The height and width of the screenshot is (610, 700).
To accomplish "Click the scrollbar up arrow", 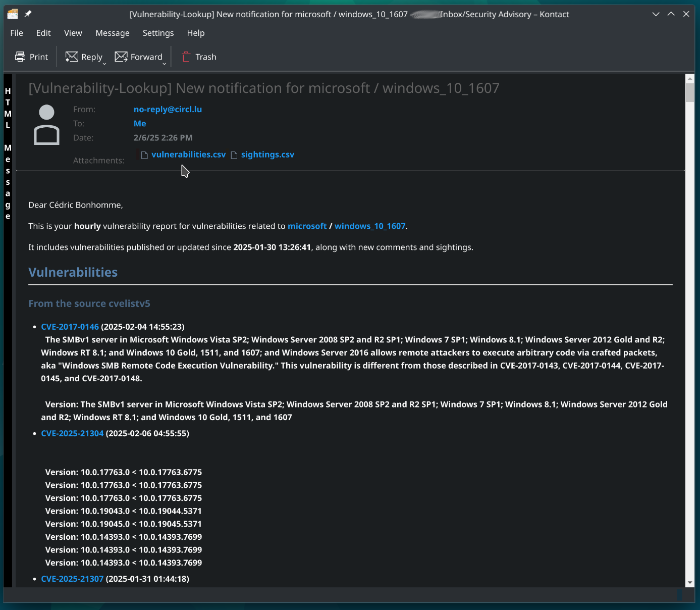I will tap(690, 78).
